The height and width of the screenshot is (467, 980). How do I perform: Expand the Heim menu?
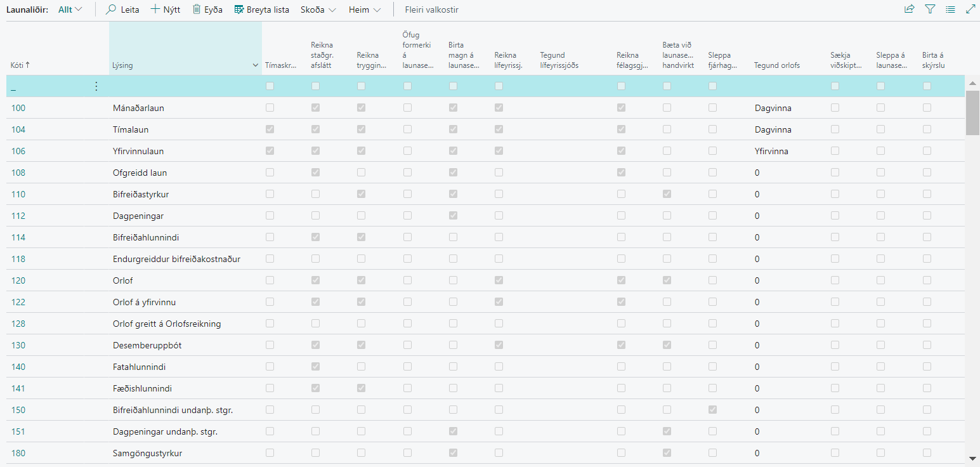tap(365, 10)
